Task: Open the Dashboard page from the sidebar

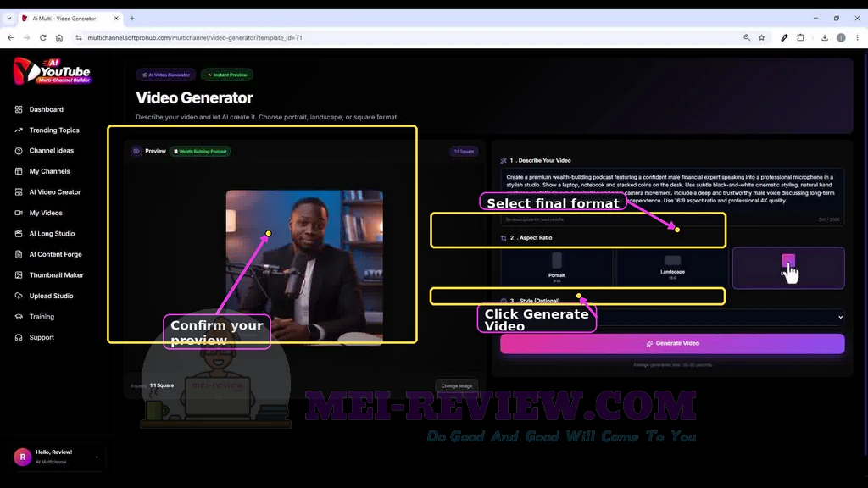Action: point(46,109)
